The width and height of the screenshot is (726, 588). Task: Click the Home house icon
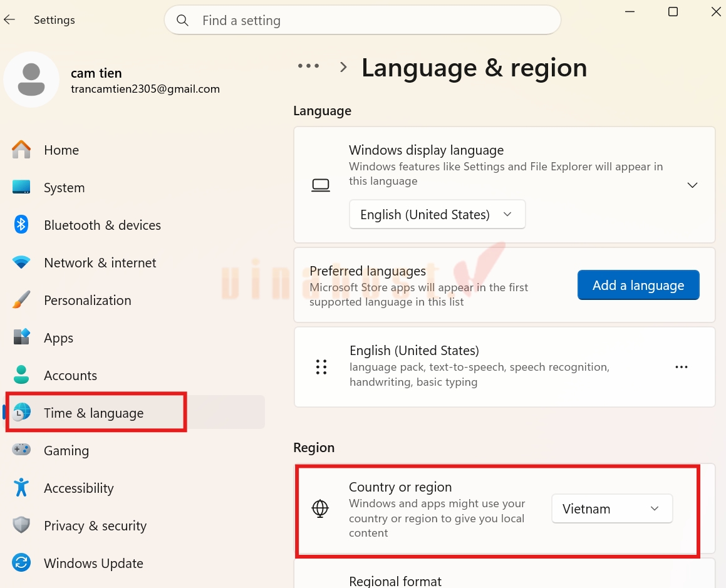(21, 150)
